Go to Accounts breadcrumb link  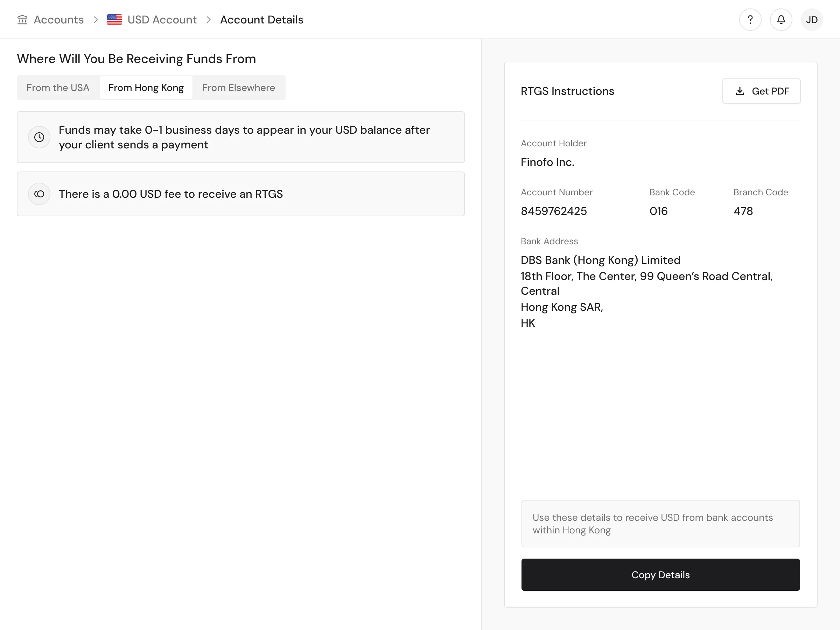tap(58, 20)
